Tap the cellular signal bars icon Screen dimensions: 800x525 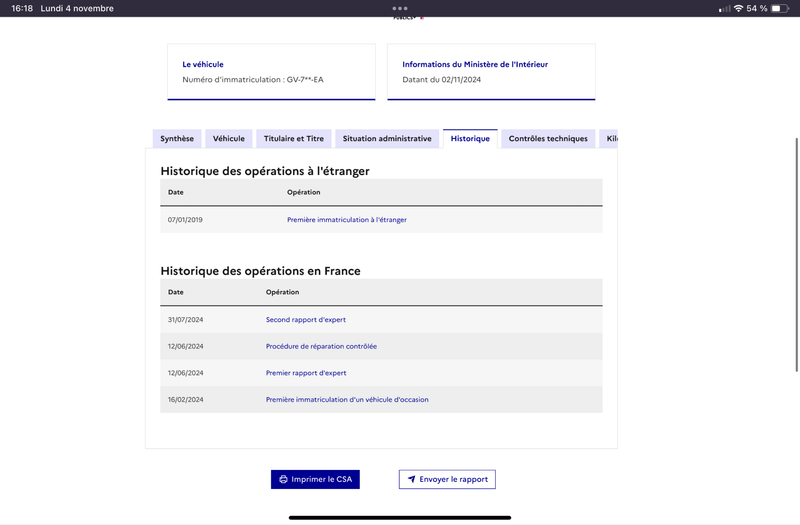click(724, 9)
